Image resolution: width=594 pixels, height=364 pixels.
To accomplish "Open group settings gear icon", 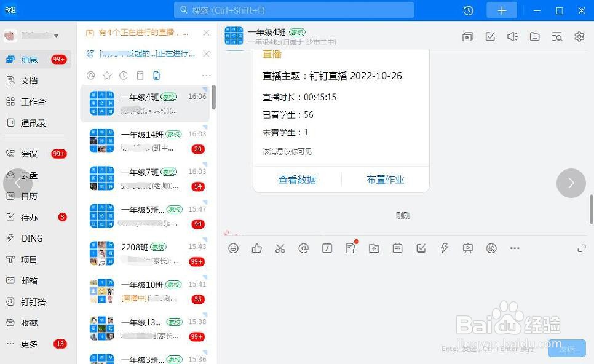I will [x=579, y=36].
